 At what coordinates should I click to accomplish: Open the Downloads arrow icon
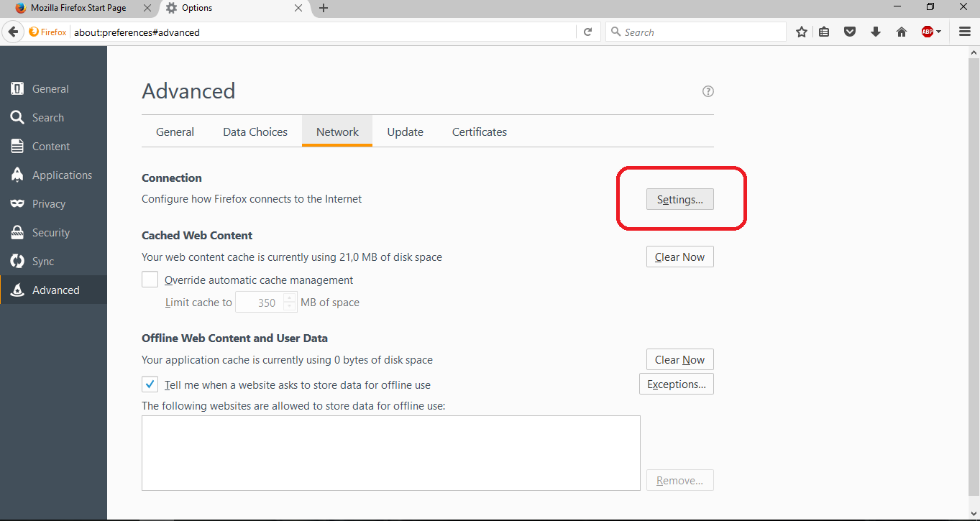click(x=876, y=32)
